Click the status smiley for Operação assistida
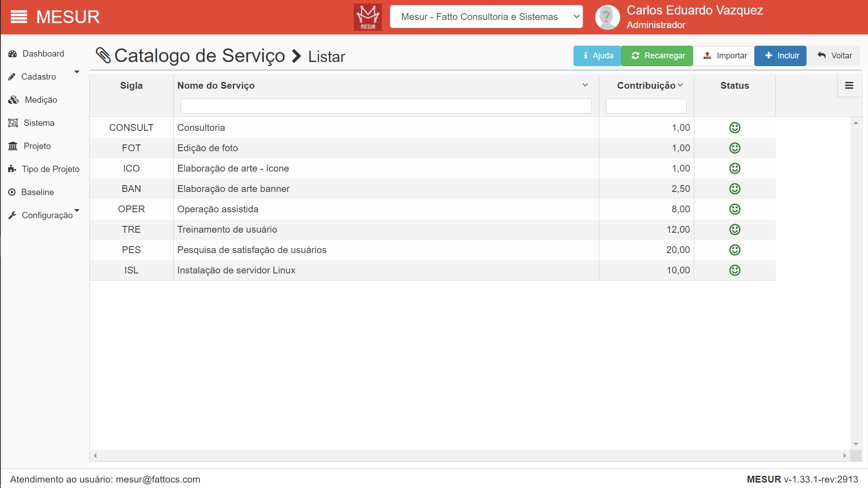Screen dimensions: 868x488 (735, 209)
